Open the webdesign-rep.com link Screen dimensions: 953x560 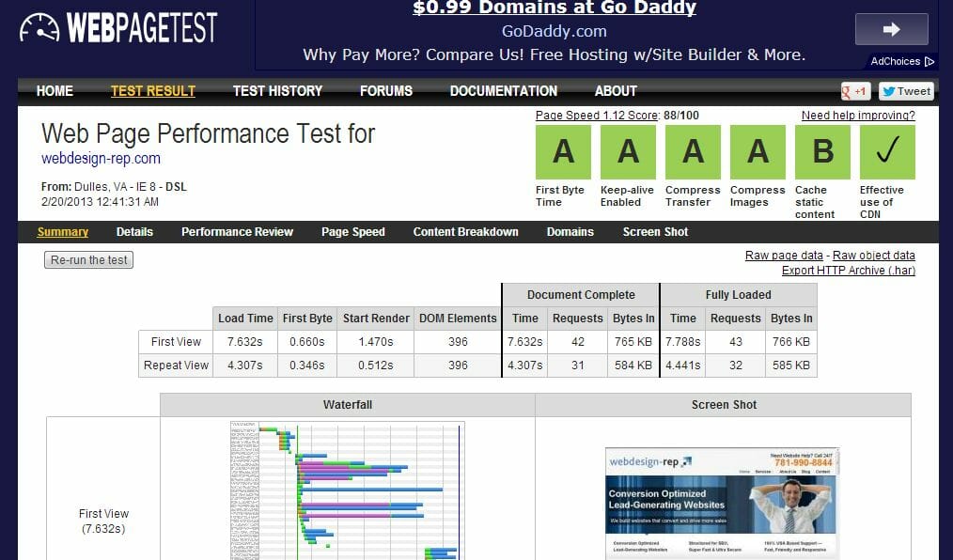tap(101, 159)
